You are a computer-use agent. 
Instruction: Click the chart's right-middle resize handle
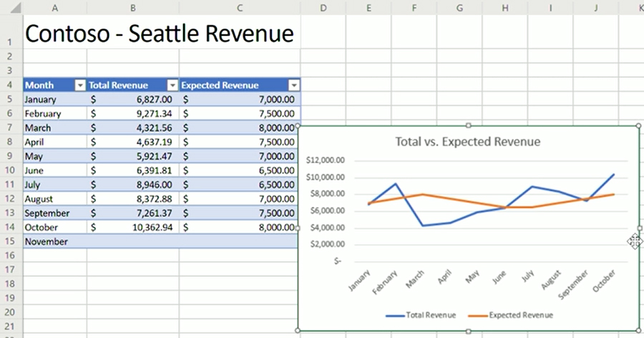(x=639, y=228)
